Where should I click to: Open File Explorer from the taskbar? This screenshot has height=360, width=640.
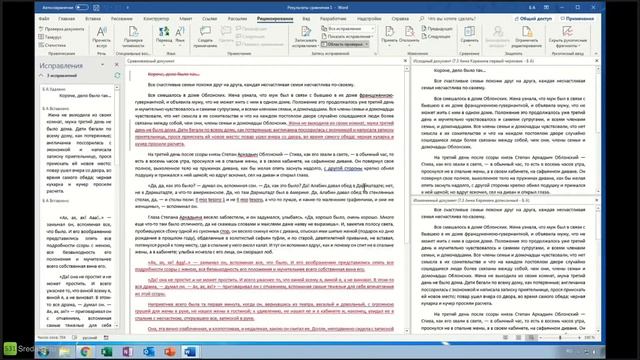tap(64, 351)
